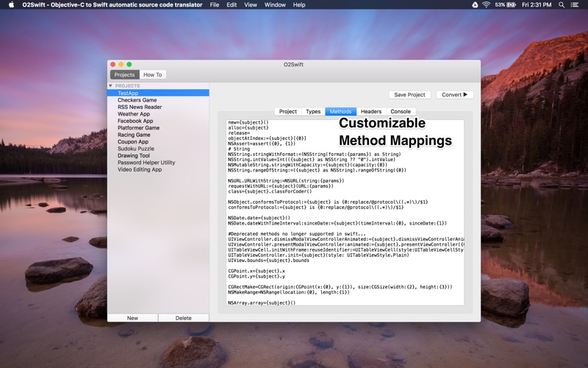The width and height of the screenshot is (588, 368).
Task: Switch to the How To tab
Action: [153, 75]
